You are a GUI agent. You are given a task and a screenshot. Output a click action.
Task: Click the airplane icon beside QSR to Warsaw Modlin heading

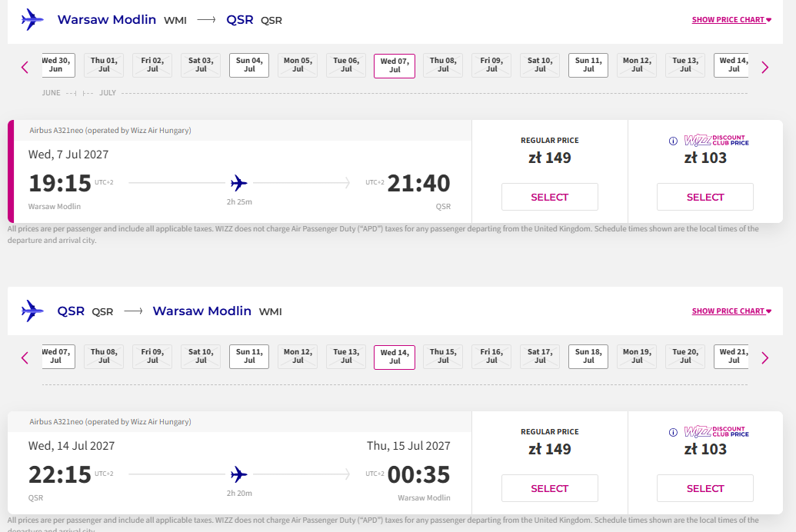[x=32, y=311]
